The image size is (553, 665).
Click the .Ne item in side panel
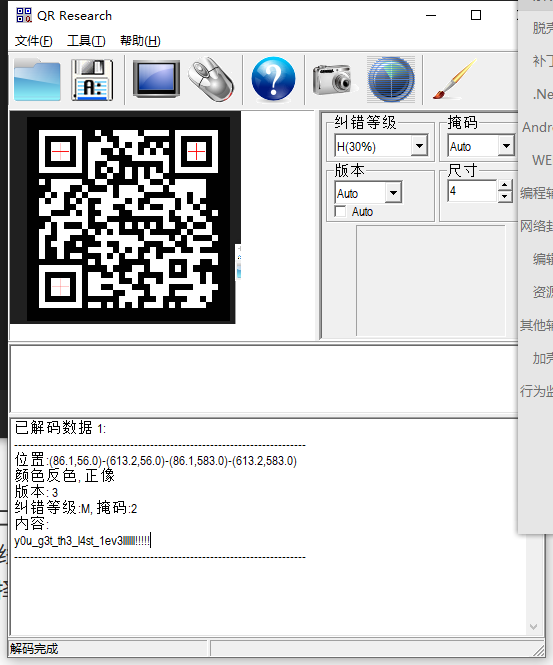coord(542,94)
